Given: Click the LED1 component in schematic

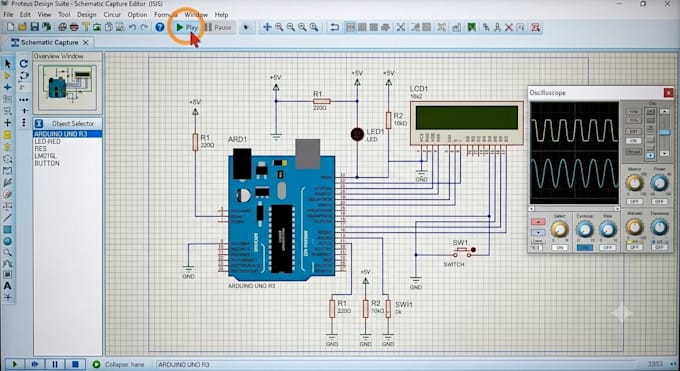Looking at the screenshot, I should 357,134.
